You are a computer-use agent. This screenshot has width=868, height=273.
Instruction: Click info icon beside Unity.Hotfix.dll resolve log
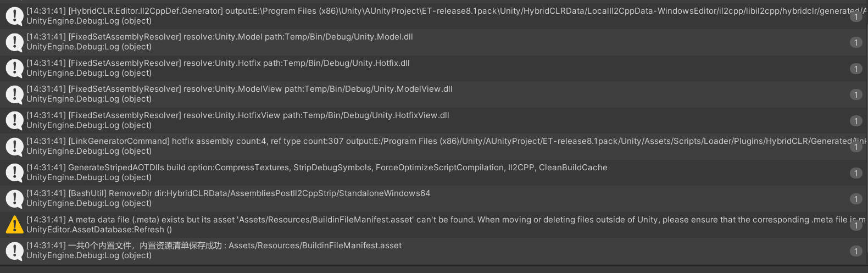[x=14, y=68]
